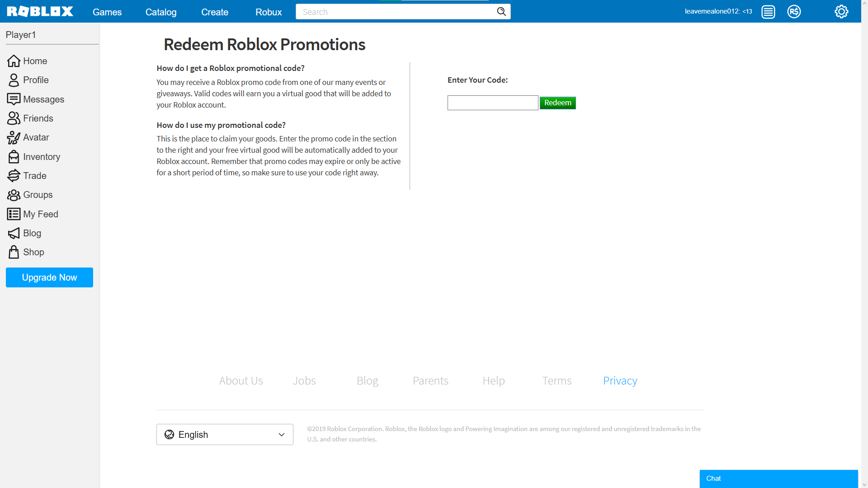Click the scrollbar down arrow
This screenshot has width=868, height=488.
pos(864,484)
